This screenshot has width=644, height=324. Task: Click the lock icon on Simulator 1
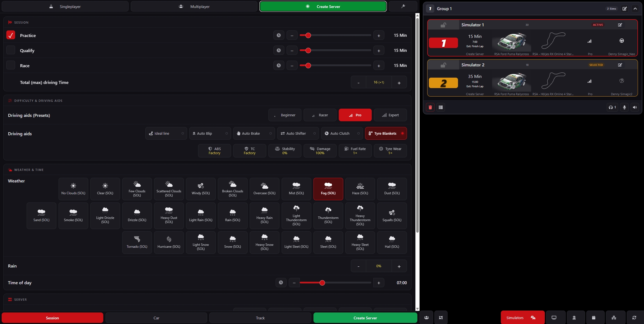click(443, 25)
